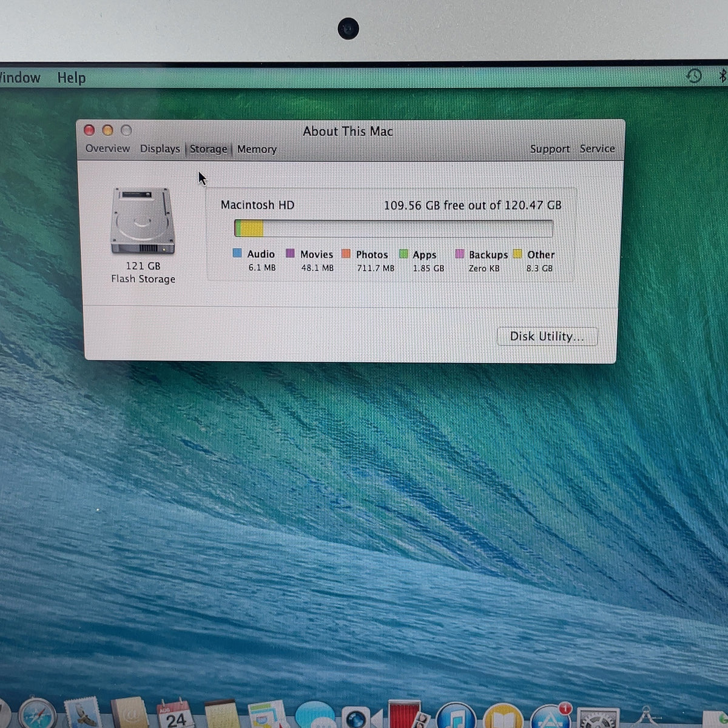Open the Calendar icon showing 24
728x728 pixels.
tap(175, 714)
